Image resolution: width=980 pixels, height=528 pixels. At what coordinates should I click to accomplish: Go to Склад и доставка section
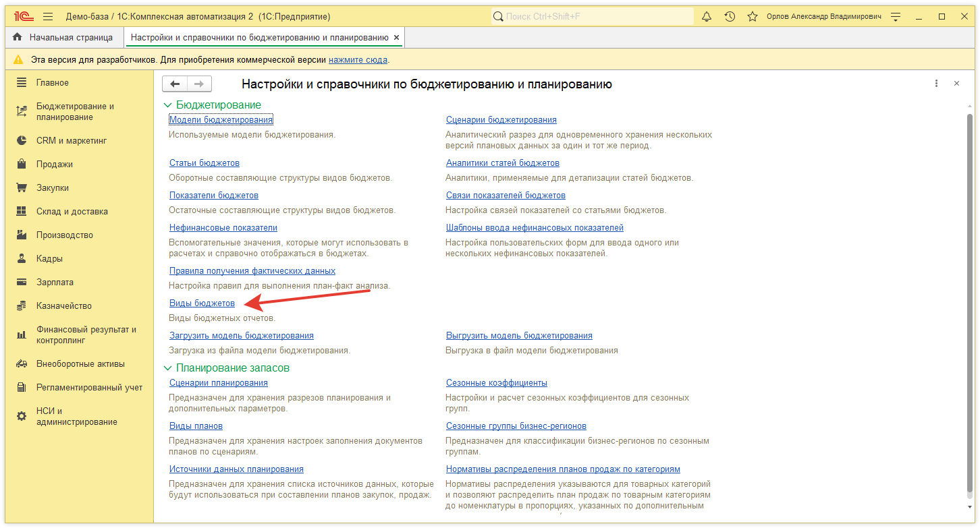click(72, 212)
